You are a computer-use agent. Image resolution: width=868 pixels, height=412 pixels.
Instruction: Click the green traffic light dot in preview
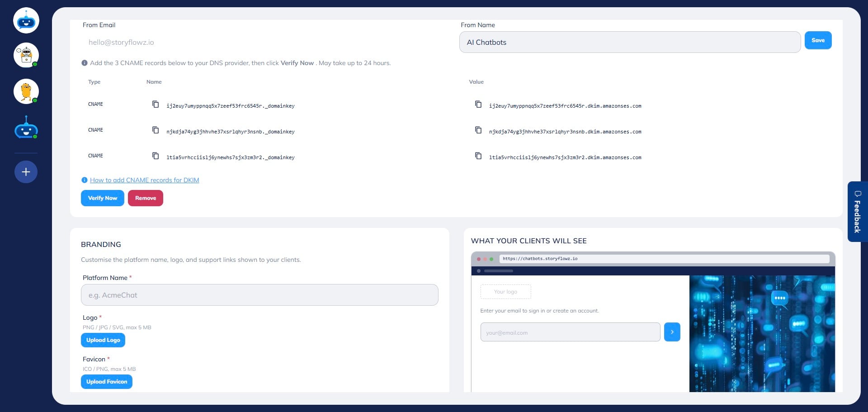pos(491,259)
